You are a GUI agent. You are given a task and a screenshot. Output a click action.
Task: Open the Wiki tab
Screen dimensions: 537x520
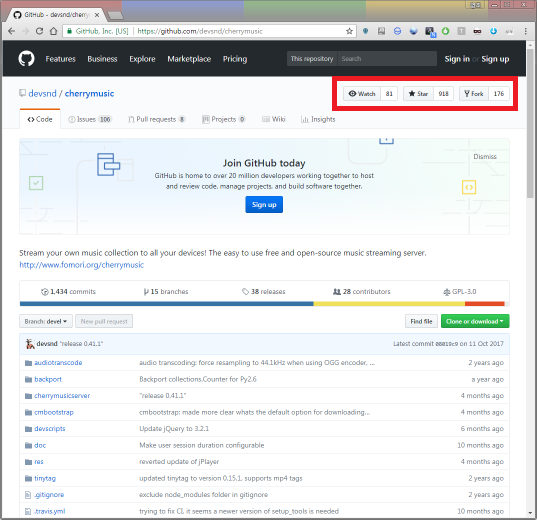(273, 119)
